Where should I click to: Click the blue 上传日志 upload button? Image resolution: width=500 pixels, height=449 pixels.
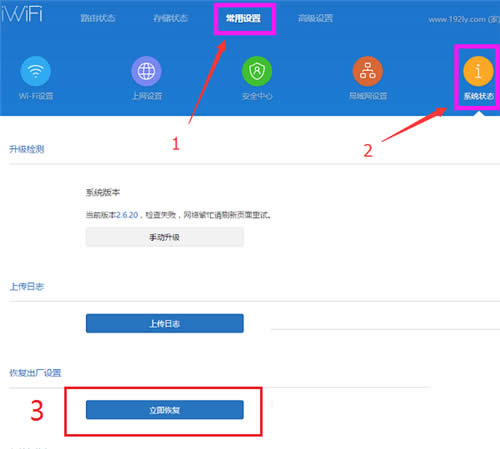[165, 323]
